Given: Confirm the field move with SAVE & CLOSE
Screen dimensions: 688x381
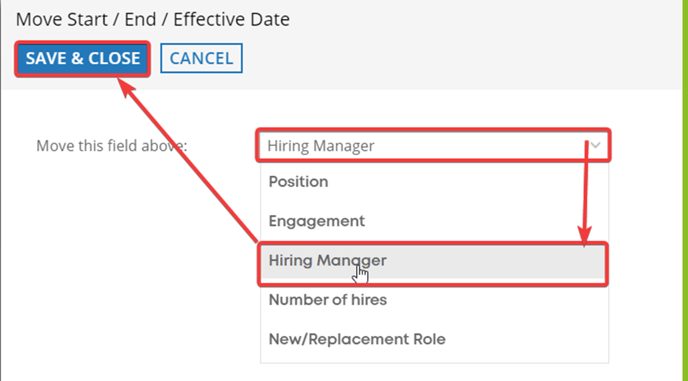Looking at the screenshot, I should (82, 59).
